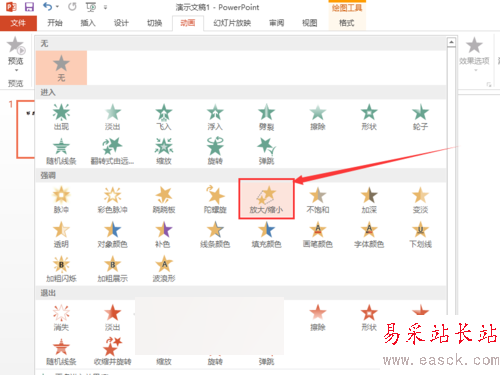Apply the 出现 entrance animation
The height and width of the screenshot is (375, 500).
pos(61,117)
